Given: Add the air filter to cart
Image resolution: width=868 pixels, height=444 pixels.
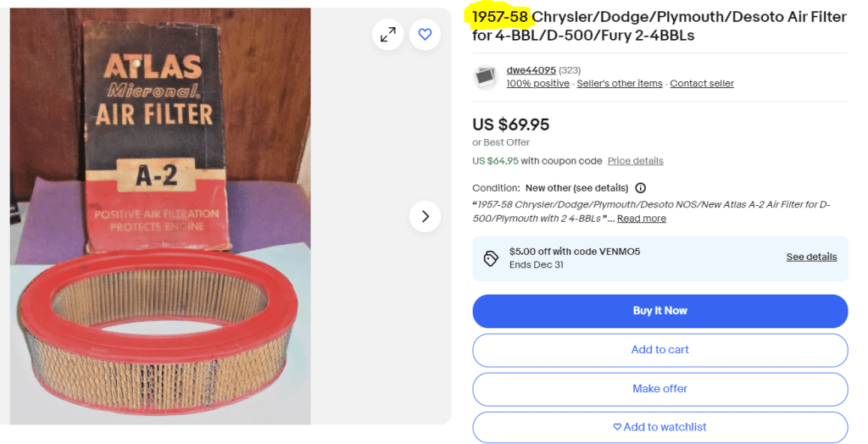Looking at the screenshot, I should (x=659, y=350).
